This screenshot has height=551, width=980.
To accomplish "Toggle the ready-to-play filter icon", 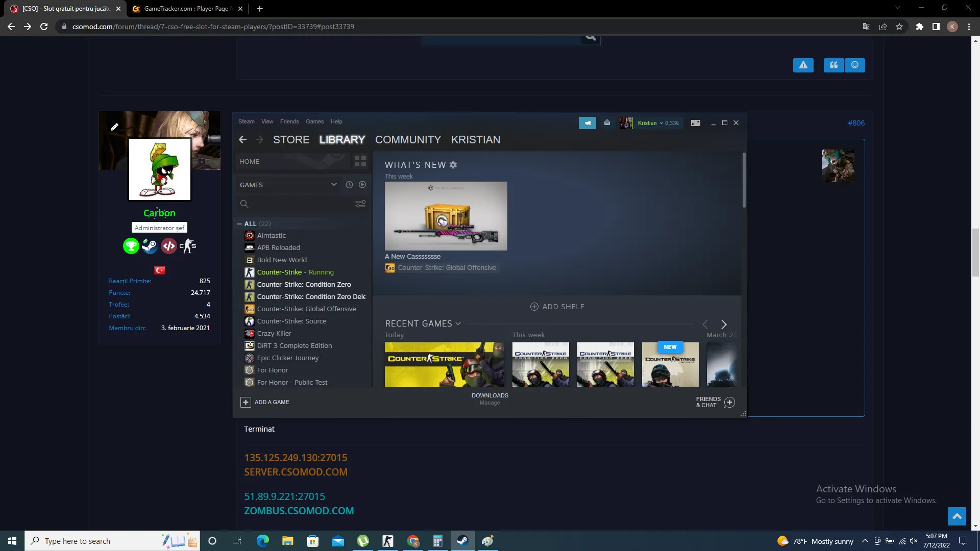I will 362,185.
